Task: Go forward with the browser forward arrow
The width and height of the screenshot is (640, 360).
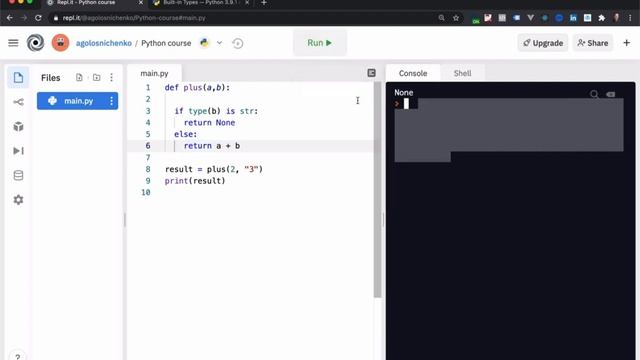Action: 24,18
